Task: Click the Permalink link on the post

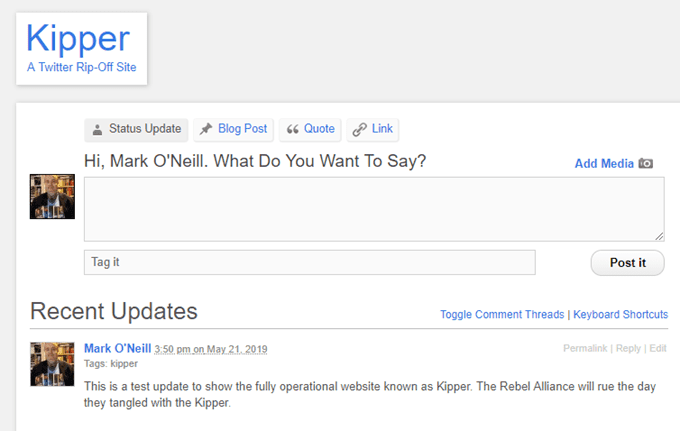Action: [x=585, y=348]
